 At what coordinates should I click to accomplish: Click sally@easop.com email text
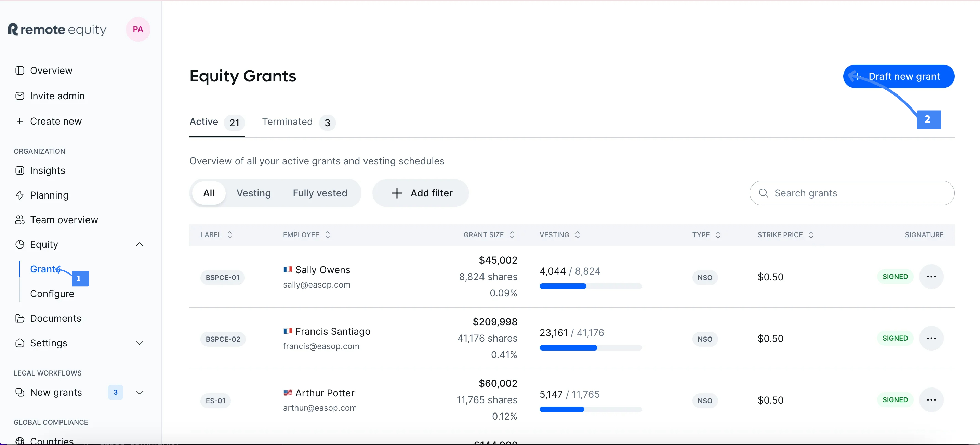point(317,285)
